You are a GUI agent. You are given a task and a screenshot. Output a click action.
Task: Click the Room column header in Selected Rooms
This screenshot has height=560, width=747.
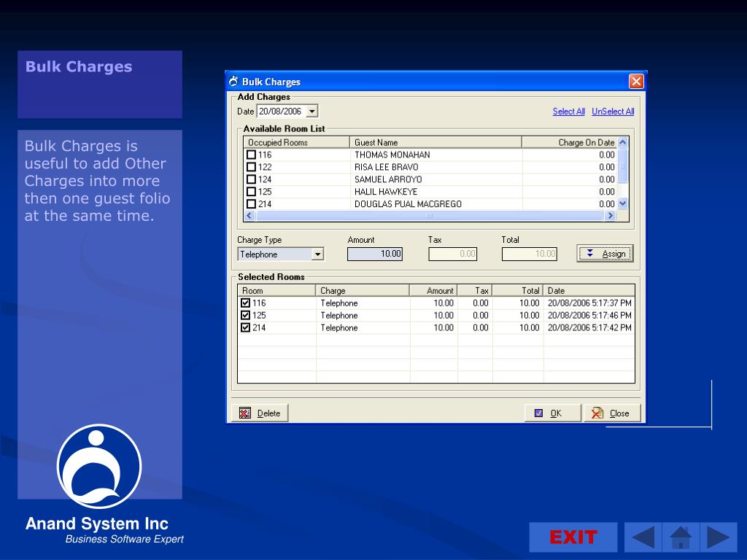pyautogui.click(x=276, y=290)
